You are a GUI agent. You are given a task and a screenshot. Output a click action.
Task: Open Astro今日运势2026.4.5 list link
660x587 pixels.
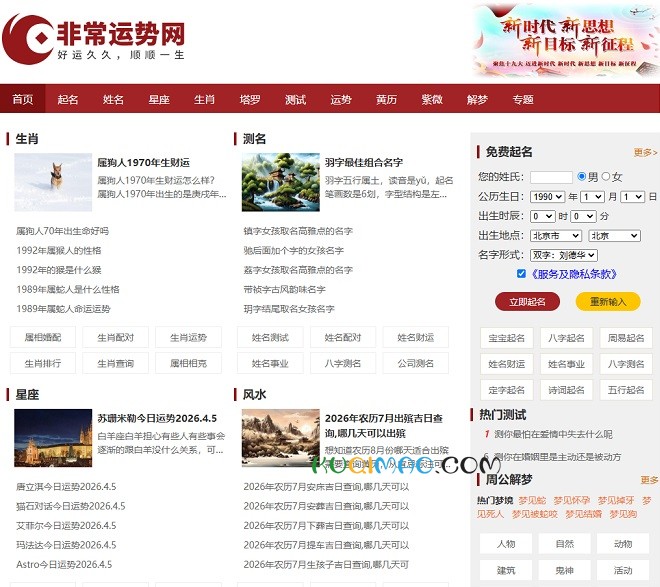tap(64, 565)
